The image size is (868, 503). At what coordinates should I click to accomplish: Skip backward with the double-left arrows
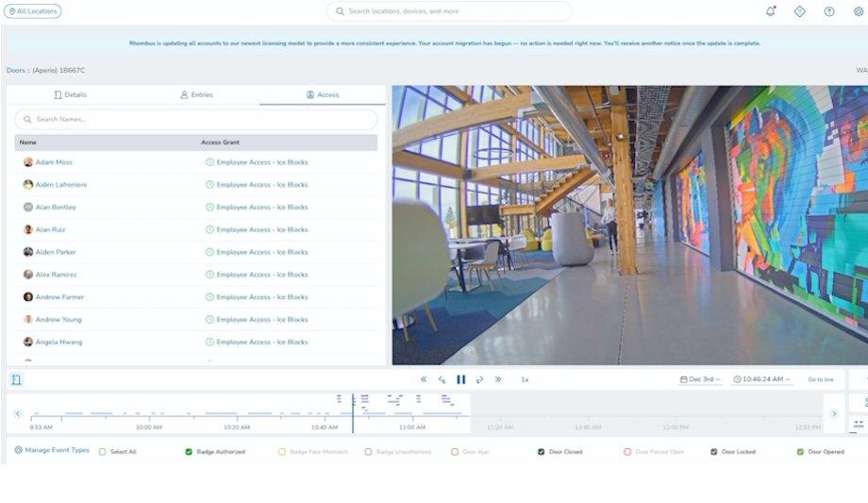tap(423, 379)
